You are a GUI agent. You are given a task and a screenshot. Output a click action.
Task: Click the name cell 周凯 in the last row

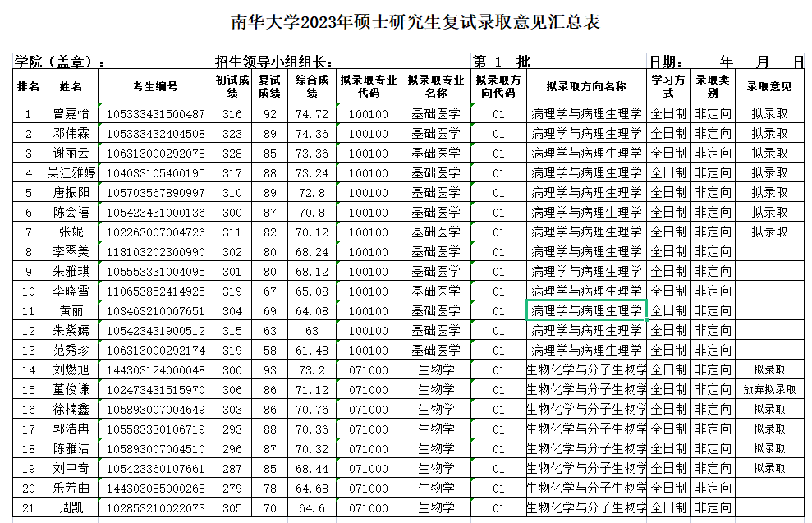coord(70,508)
